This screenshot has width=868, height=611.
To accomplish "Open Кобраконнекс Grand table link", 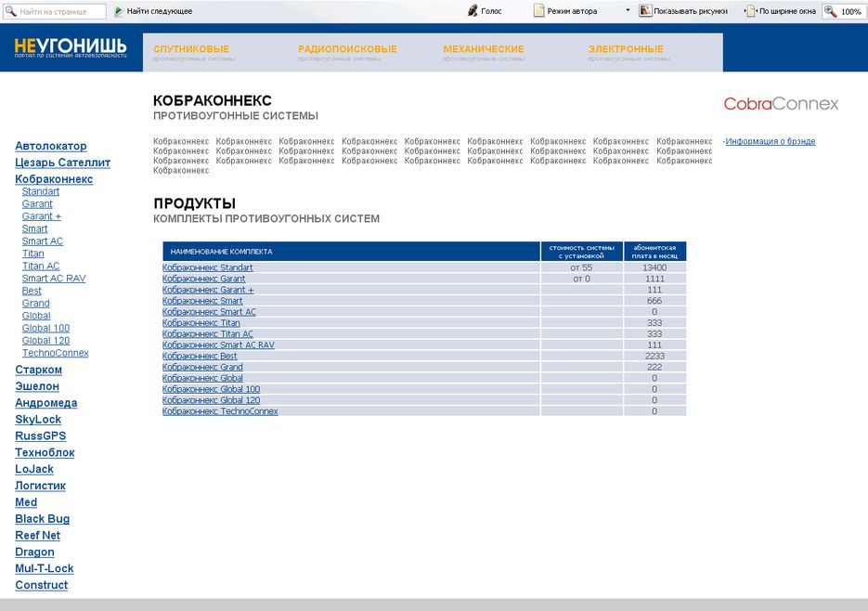I will click(202, 368).
